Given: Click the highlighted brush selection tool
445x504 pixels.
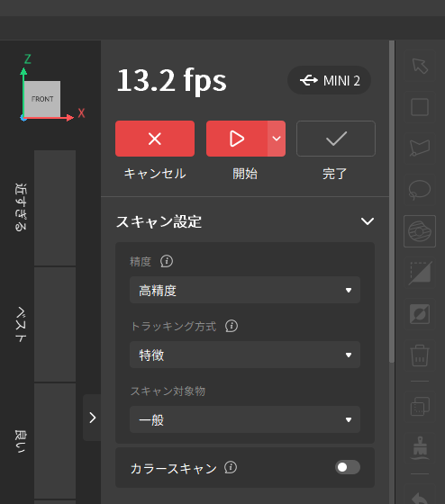Looking at the screenshot, I should (x=420, y=231).
